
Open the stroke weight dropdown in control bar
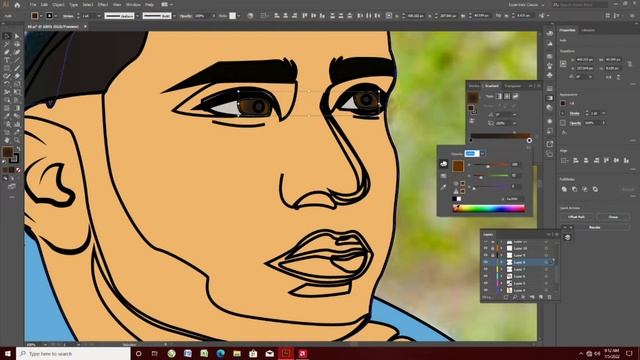coord(98,16)
